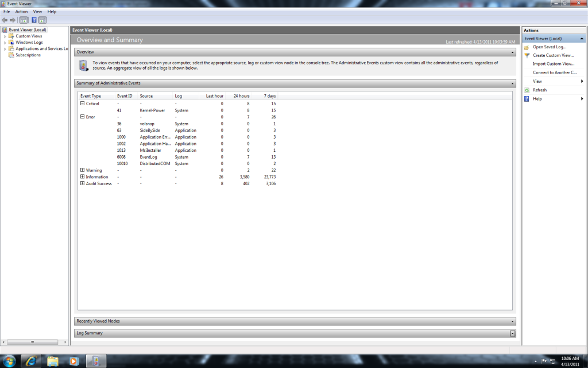Viewport: 588px width, 368px height.
Task: Select the Kernel-Power event 41 row
Action: point(178,110)
